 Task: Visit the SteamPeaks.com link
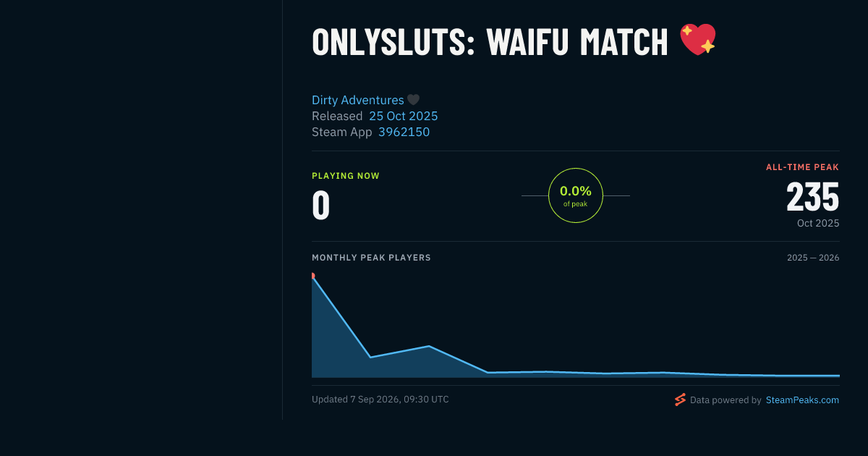click(802, 400)
